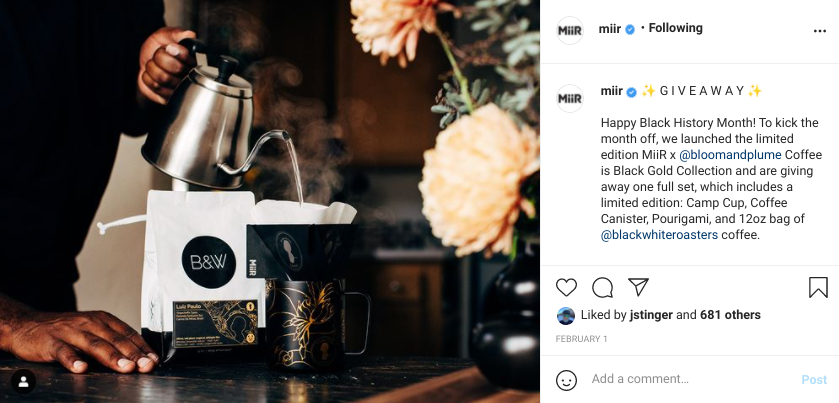Screen dimensions: 839x403
Task: Show tagged people icon on the photo
Action: click(24, 382)
